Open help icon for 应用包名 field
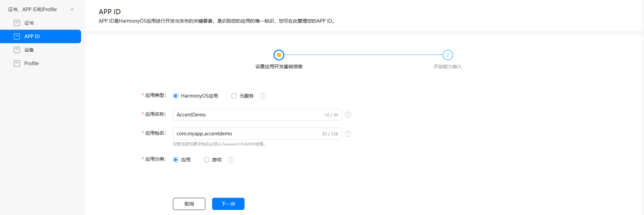 [348, 134]
